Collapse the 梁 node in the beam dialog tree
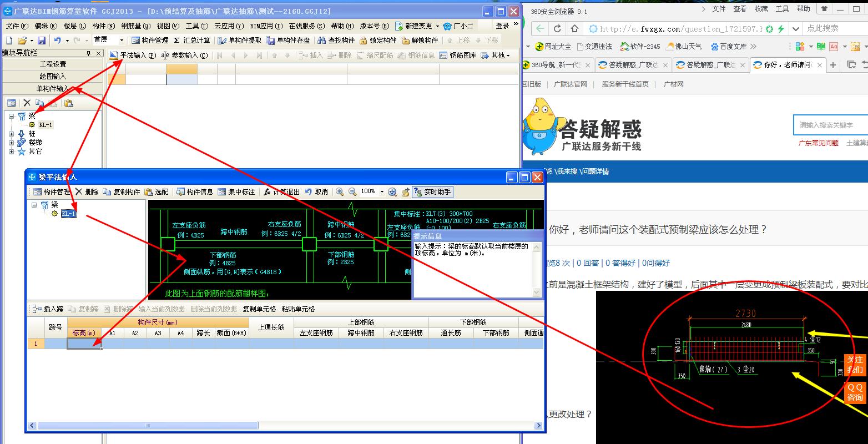This screenshot has height=444, width=868. [x=34, y=205]
